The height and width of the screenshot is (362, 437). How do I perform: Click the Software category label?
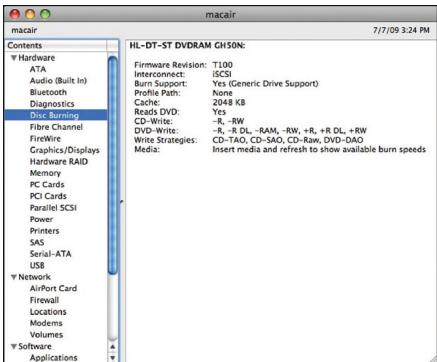[35, 346]
